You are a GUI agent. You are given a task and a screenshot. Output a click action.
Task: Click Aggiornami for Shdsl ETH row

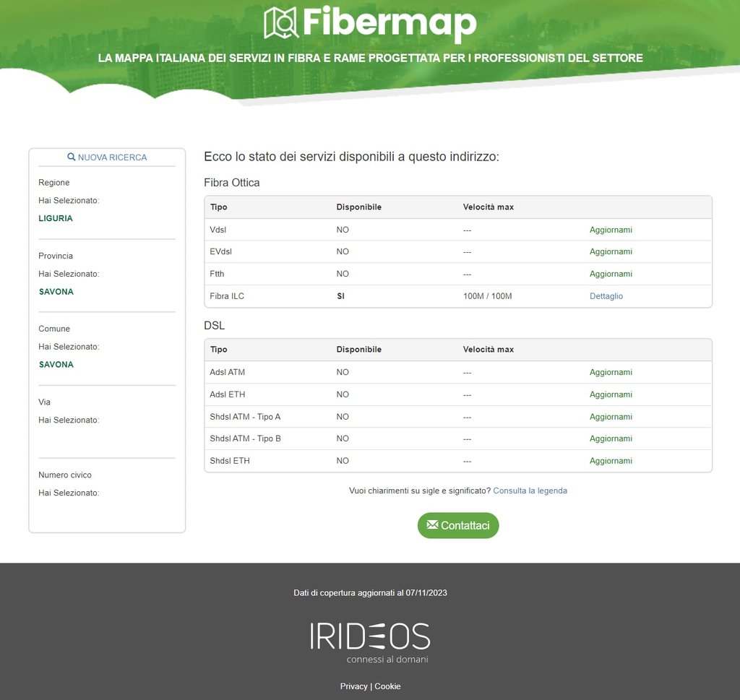click(x=611, y=461)
